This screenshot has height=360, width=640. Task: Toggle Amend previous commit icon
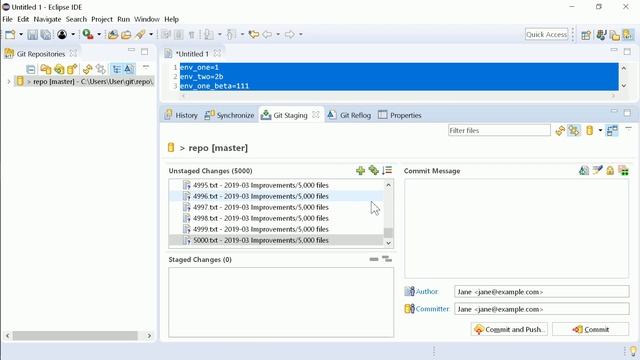(584, 170)
